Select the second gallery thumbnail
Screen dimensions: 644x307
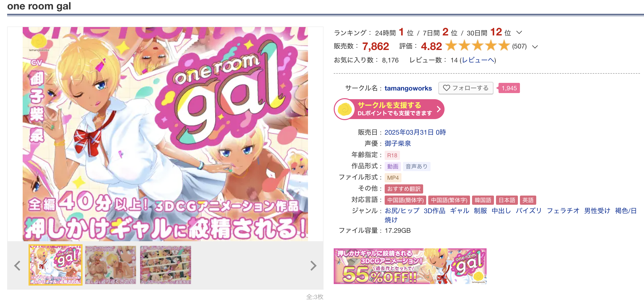tap(111, 265)
